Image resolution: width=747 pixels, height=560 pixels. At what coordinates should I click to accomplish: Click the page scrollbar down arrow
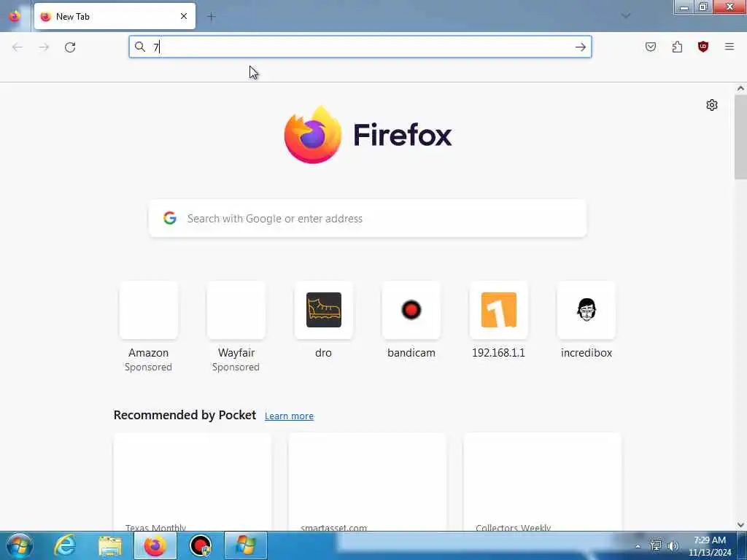pyautogui.click(x=740, y=525)
